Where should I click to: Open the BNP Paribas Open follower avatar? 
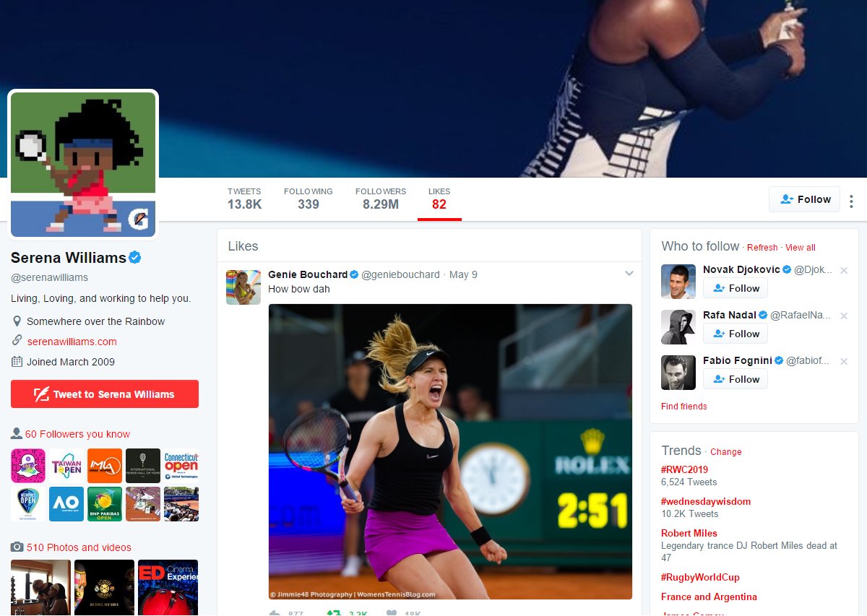pos(105,504)
